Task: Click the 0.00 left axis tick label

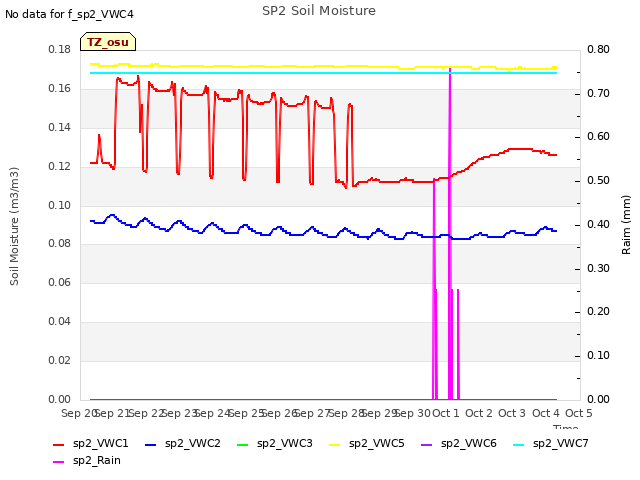Action: click(60, 399)
